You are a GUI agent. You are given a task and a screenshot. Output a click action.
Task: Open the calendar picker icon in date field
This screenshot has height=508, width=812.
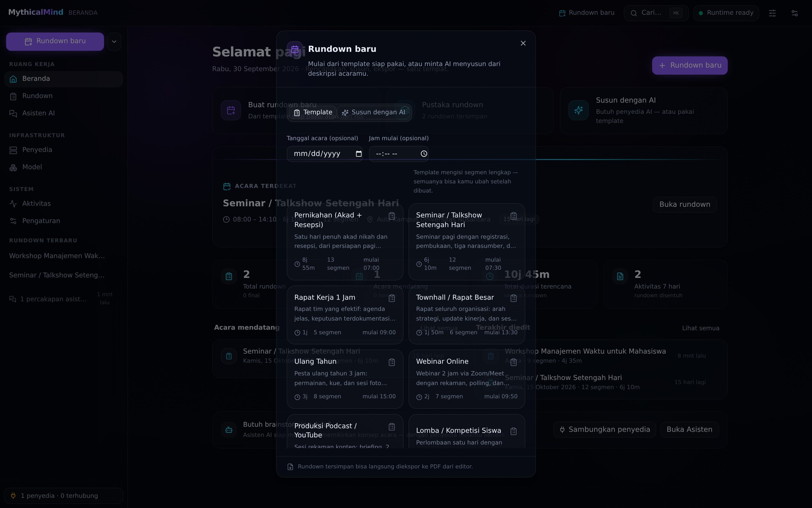[358, 154]
